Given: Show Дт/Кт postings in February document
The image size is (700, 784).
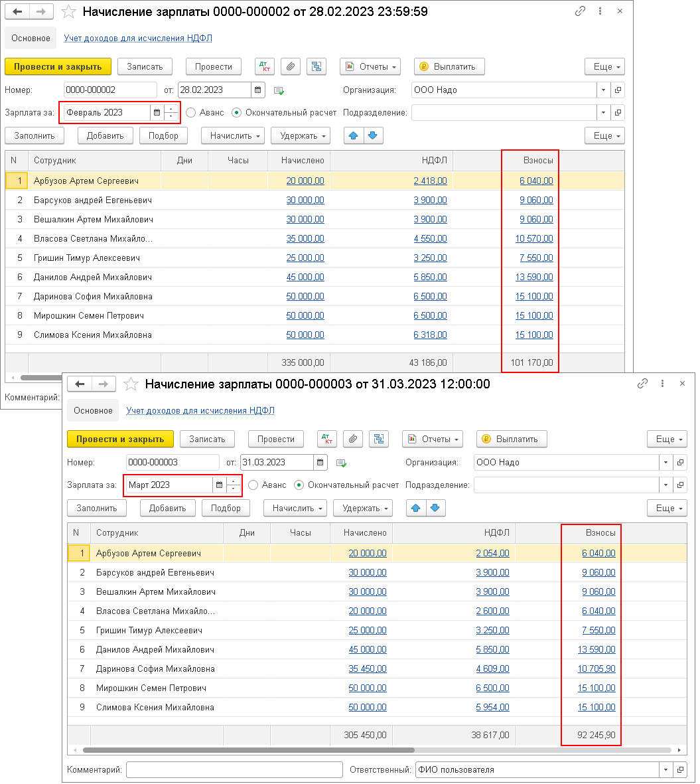Looking at the screenshot, I should (265, 66).
